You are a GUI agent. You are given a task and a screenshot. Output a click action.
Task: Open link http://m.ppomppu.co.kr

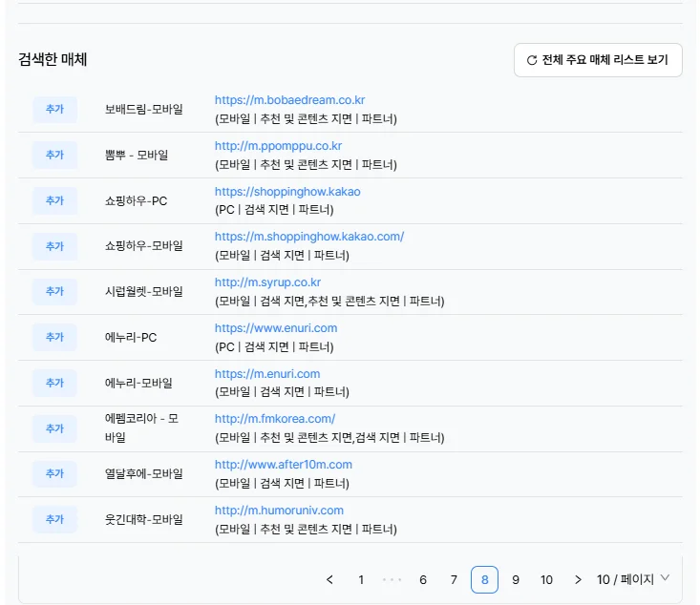tap(278, 146)
